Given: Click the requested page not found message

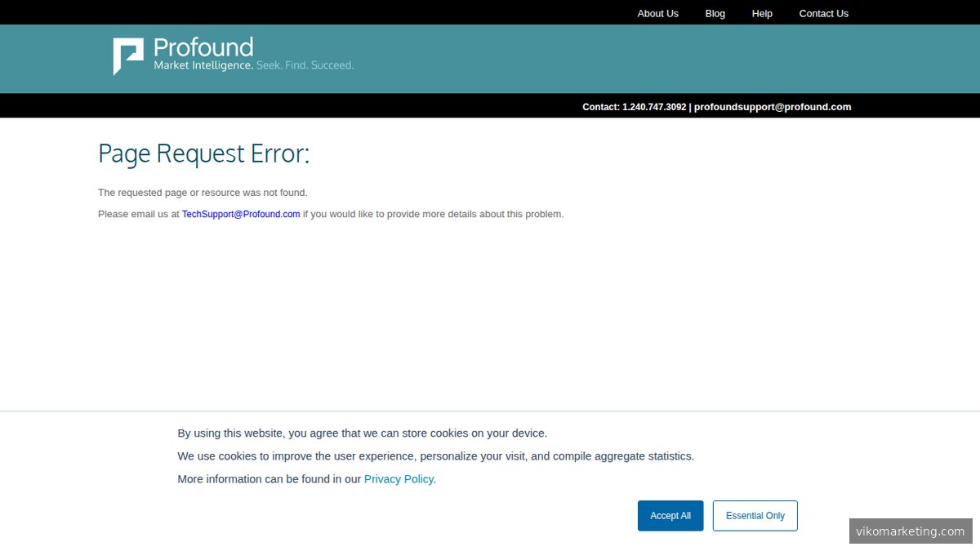Looking at the screenshot, I should pos(203,192).
